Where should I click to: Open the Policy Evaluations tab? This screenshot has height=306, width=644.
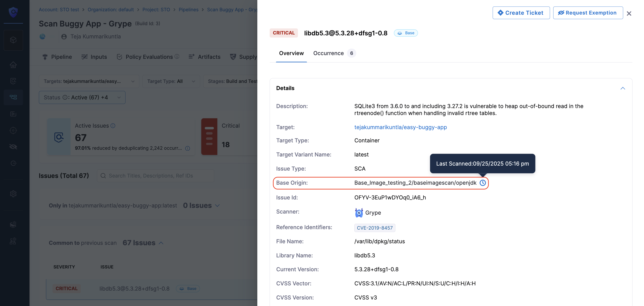[149, 57]
